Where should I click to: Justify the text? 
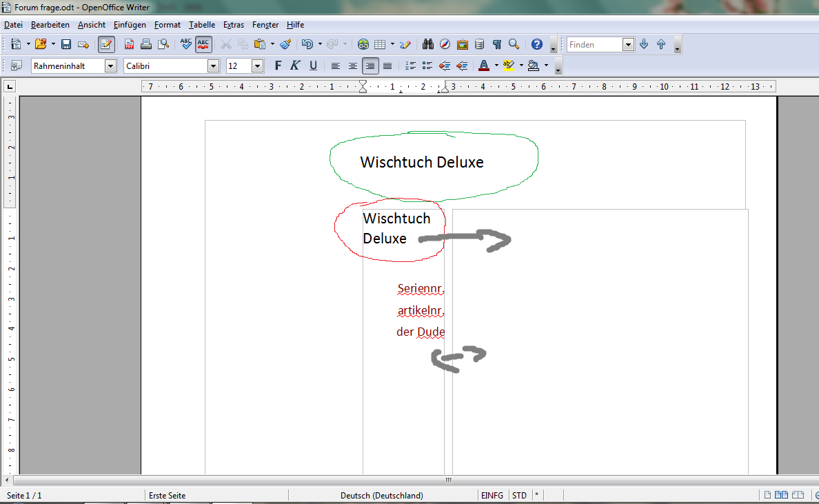pyautogui.click(x=387, y=65)
